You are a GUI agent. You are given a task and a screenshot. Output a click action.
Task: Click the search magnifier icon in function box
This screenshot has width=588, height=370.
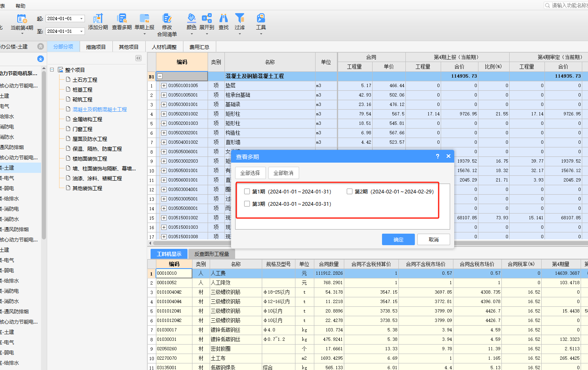(x=547, y=5)
